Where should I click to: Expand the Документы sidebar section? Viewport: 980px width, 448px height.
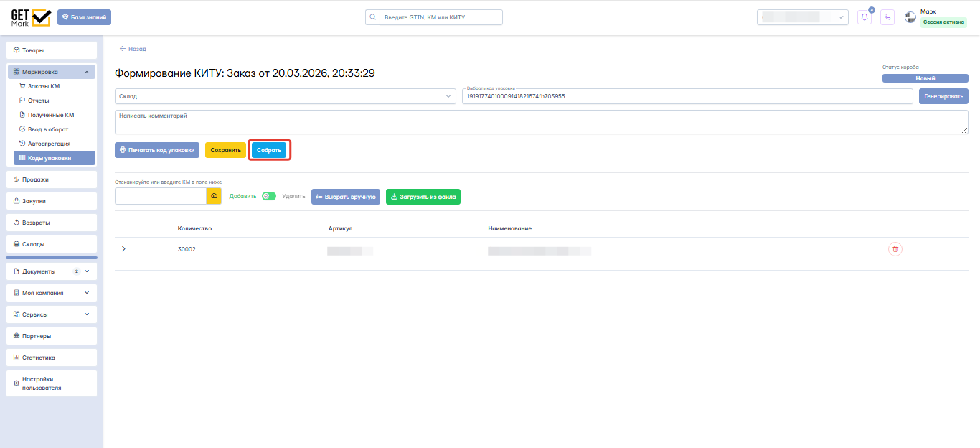pyautogui.click(x=52, y=271)
